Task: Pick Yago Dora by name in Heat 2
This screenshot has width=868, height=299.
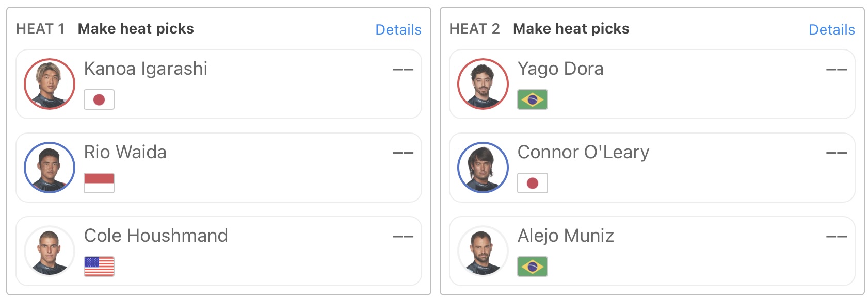Action: (560, 69)
